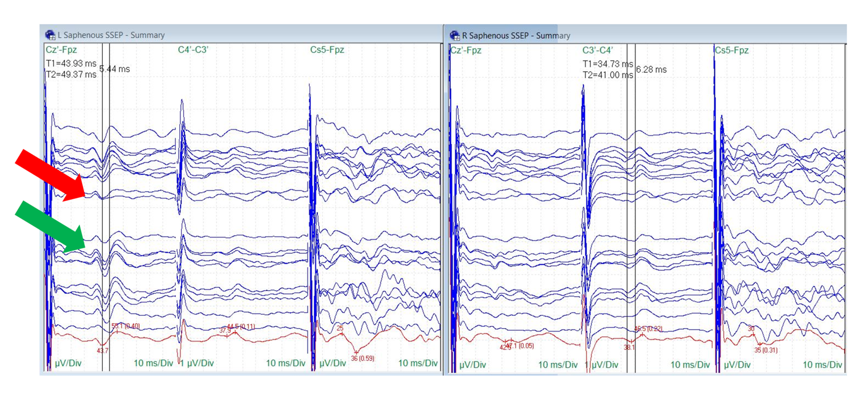Image resolution: width=868 pixels, height=398 pixels.
Task: Click the 55.1 (0.40) peak marker
Action: pyautogui.click(x=125, y=326)
